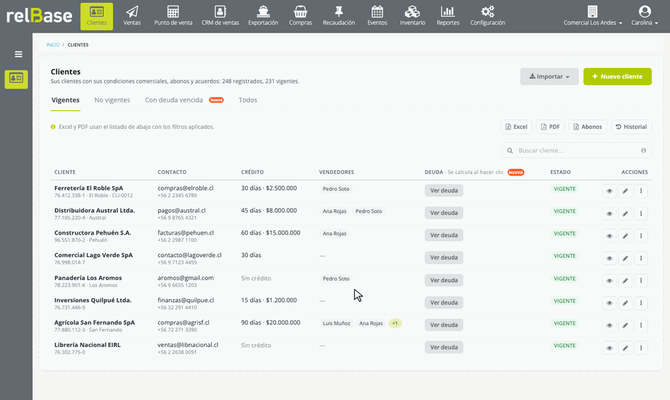Open more actions for Constructora Pehuén S.A.

click(x=641, y=236)
